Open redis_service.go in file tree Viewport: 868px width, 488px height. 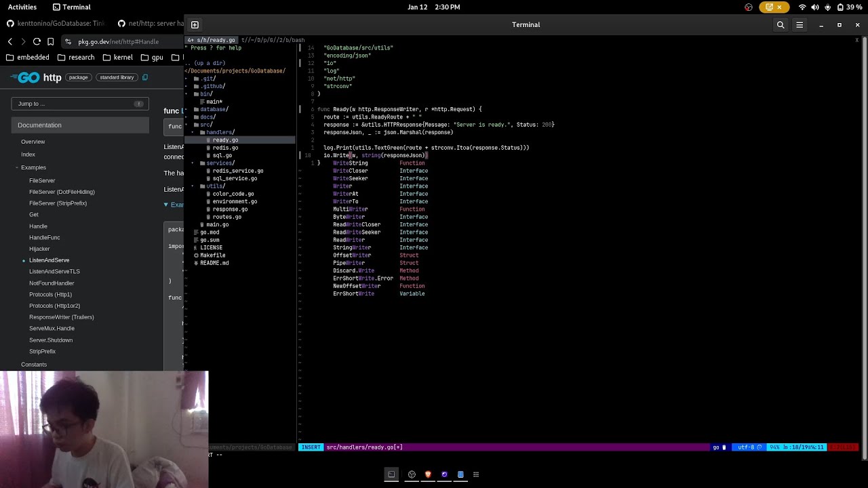pos(237,171)
